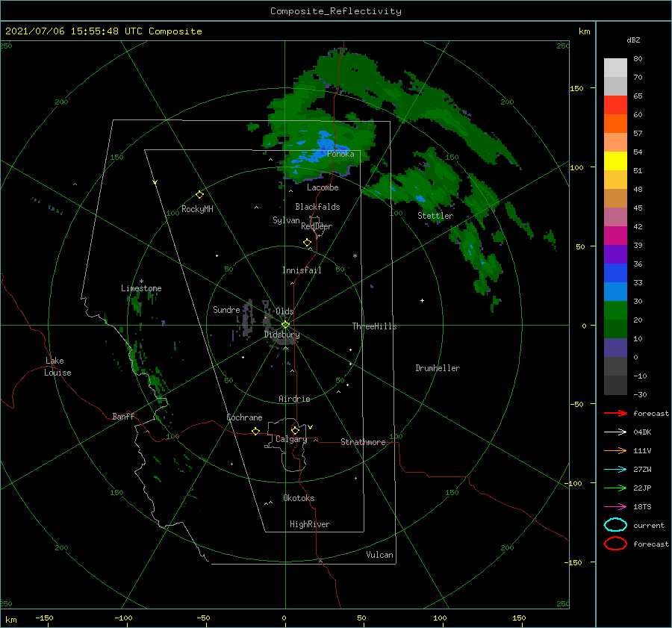
Task: Click the top light gray swatch in dBZ scale
Action: coord(615,68)
